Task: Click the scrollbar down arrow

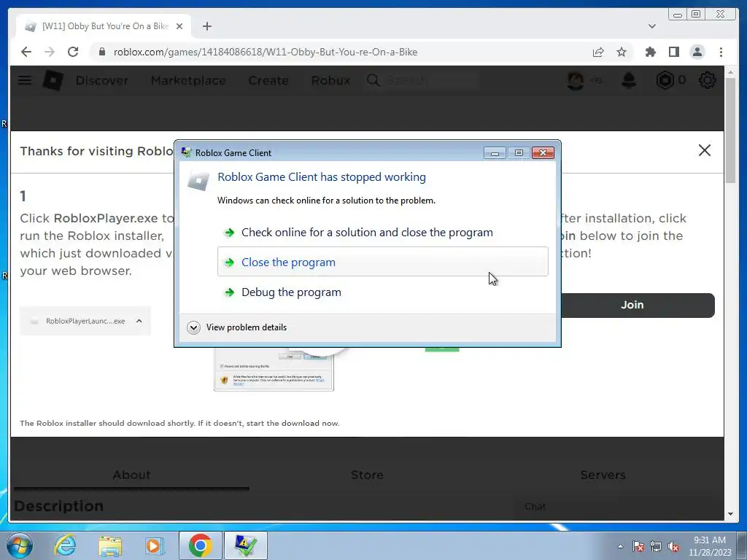Action: point(731,514)
